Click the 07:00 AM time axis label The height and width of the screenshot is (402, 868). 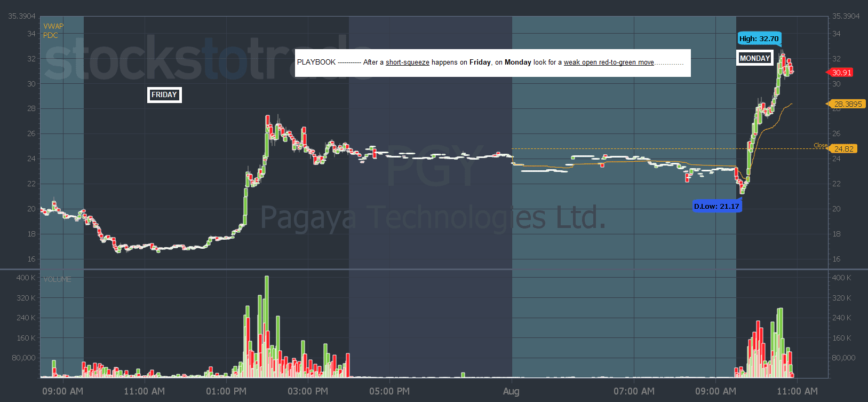634,391
